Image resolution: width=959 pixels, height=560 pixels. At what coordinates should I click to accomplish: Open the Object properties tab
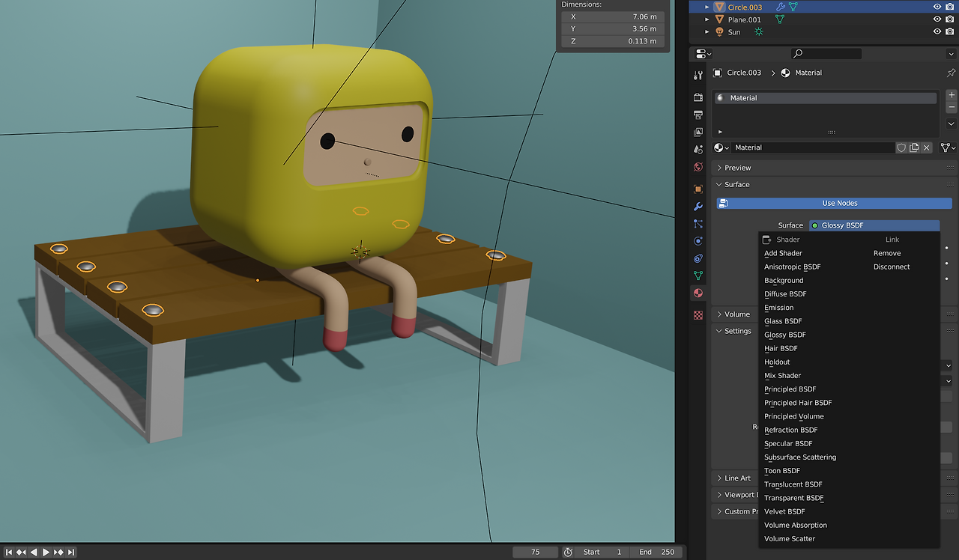(698, 189)
